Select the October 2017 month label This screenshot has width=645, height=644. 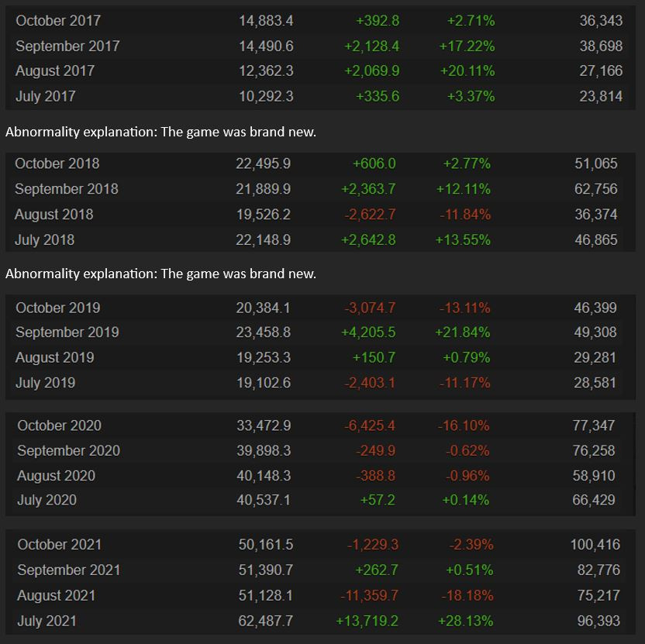tap(58, 21)
